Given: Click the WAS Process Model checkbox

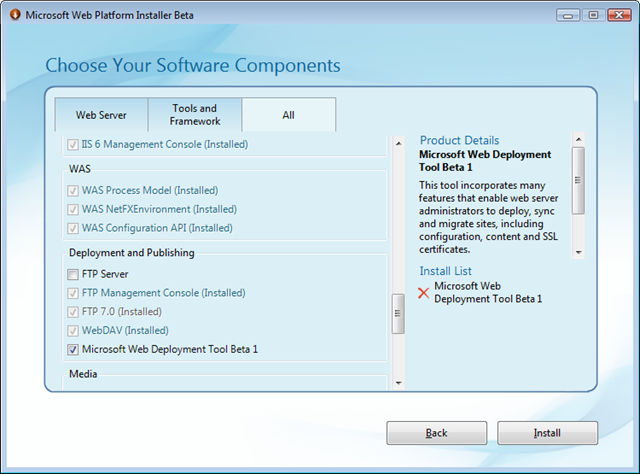Looking at the screenshot, I should tap(73, 191).
